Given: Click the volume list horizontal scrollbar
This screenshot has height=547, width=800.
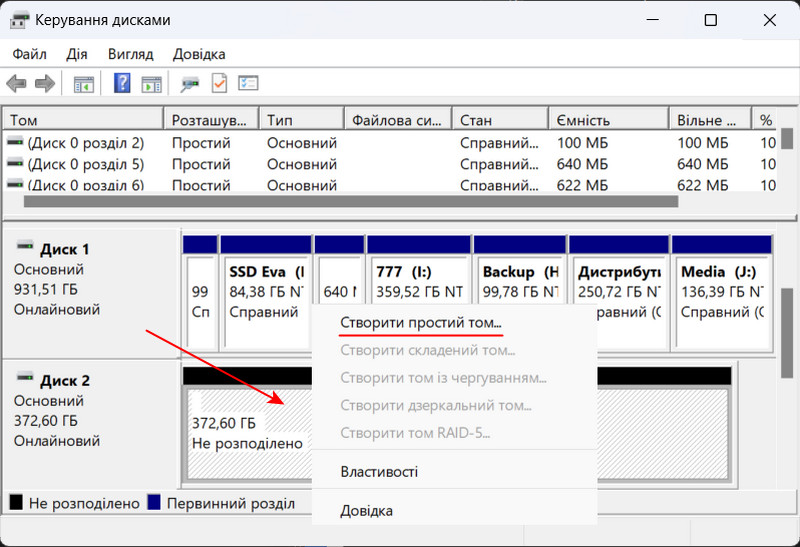Looking at the screenshot, I should tap(350, 201).
